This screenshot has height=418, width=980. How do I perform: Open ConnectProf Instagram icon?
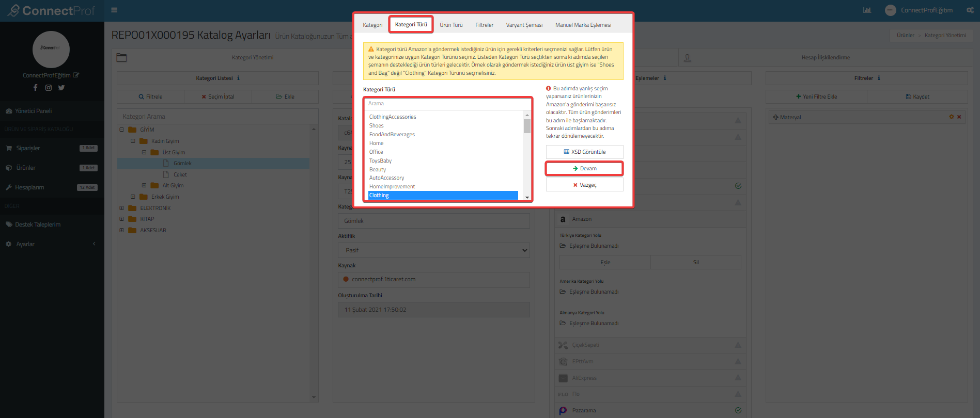point(48,88)
